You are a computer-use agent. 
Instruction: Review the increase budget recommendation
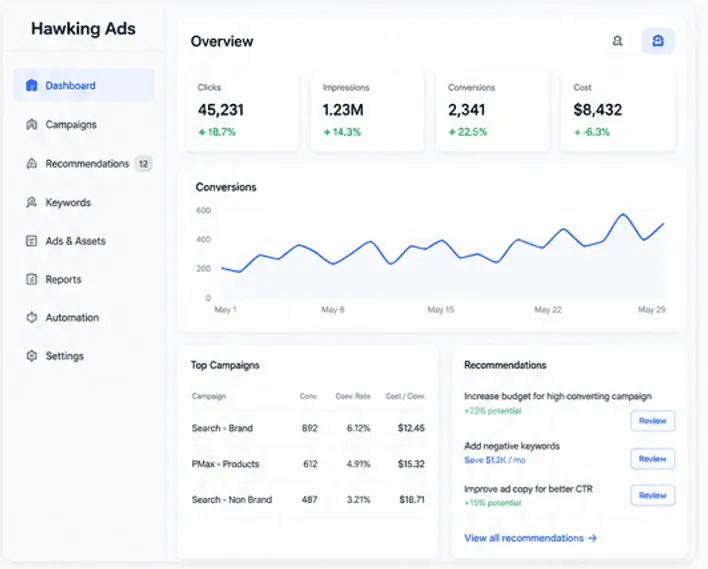click(652, 420)
